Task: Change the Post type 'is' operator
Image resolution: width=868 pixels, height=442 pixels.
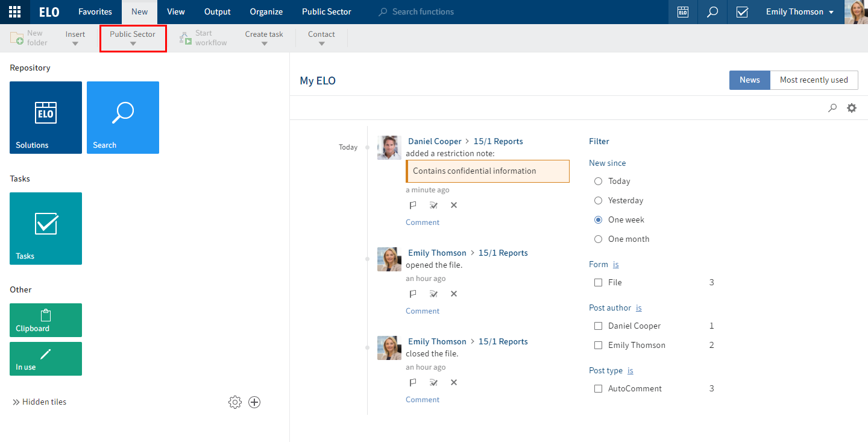Action: (x=631, y=371)
